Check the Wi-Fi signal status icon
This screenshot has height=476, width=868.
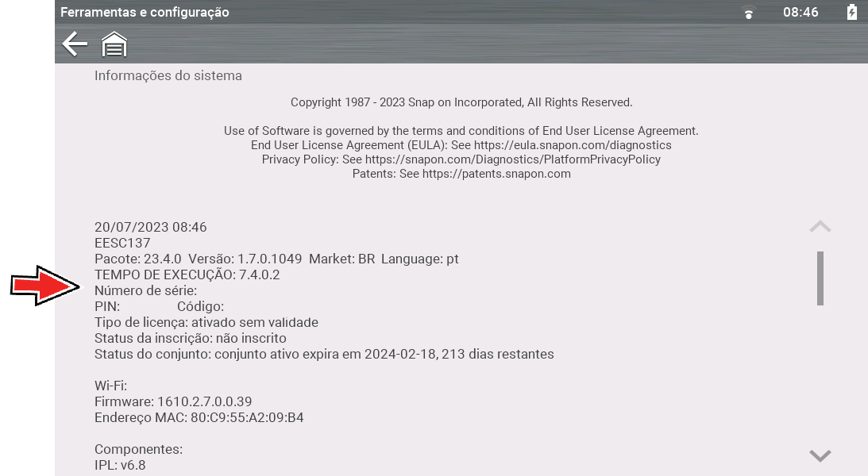(748, 12)
